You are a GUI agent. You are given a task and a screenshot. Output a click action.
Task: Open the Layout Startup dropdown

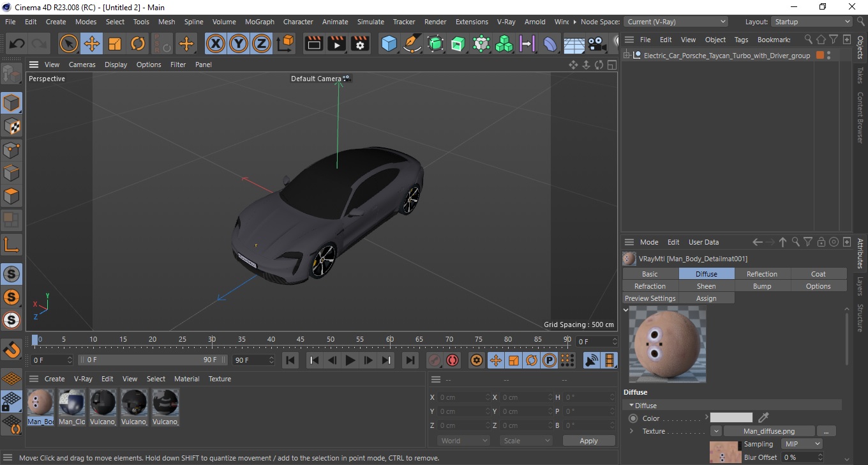812,22
